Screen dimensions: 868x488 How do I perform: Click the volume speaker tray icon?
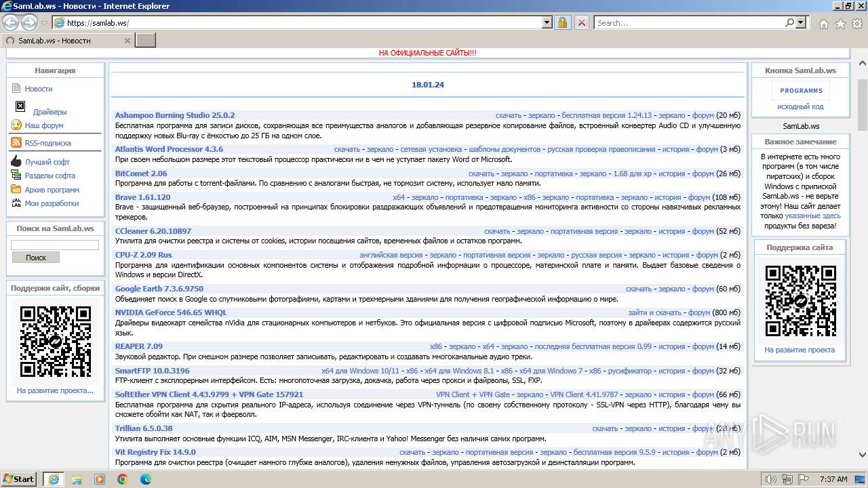pos(770,479)
